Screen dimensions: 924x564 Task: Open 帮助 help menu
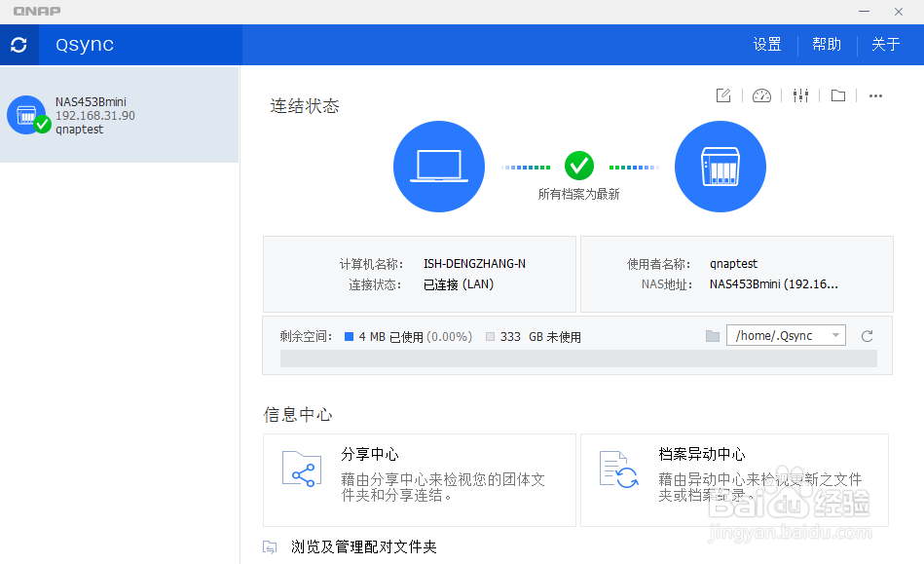(x=827, y=45)
